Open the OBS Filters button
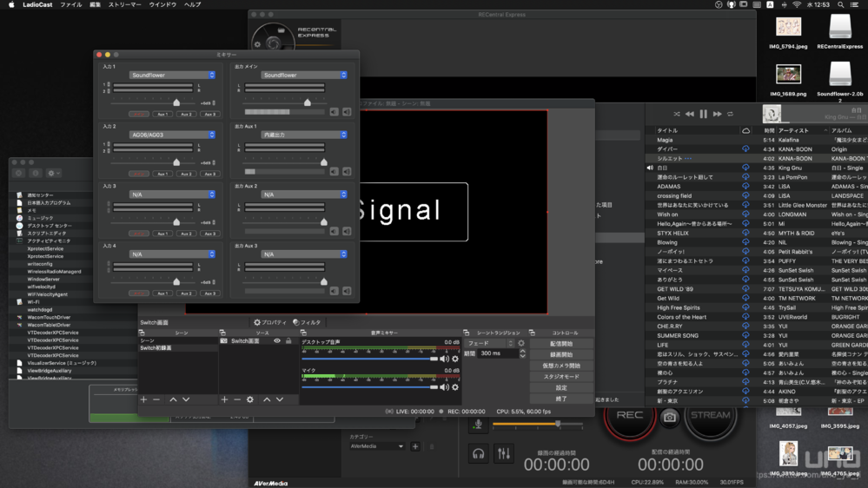This screenshot has height=488, width=868. [x=307, y=322]
